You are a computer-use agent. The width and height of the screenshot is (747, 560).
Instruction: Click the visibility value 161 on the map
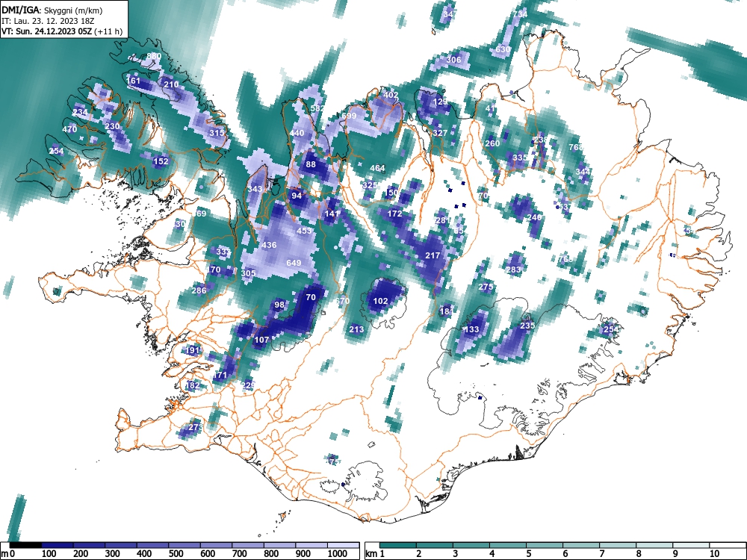point(134,81)
